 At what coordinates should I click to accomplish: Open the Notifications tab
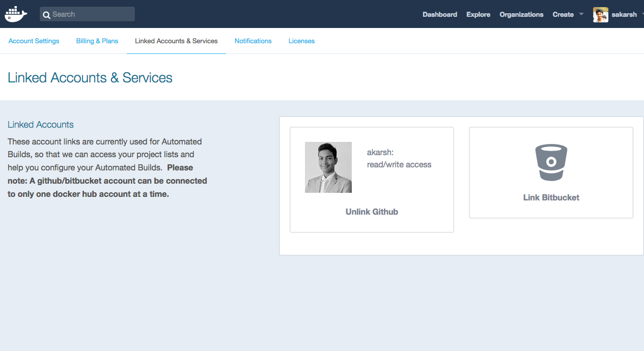pos(253,41)
